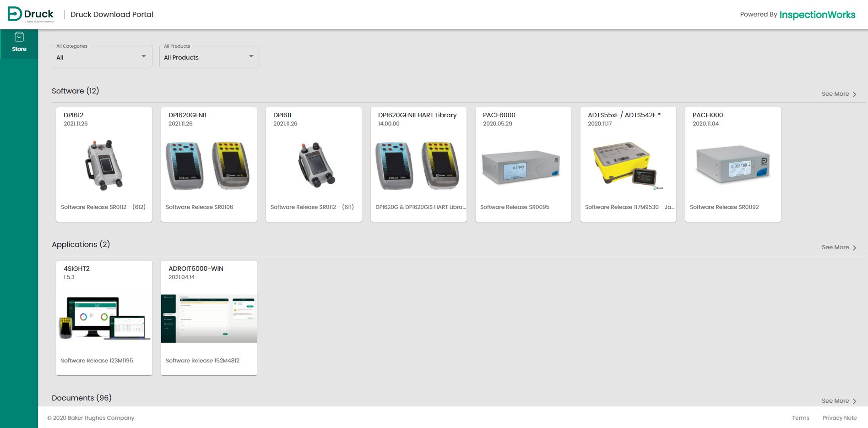
Task: Click DPI620G & DPI620GIS HART Library description
Action: 420,207
